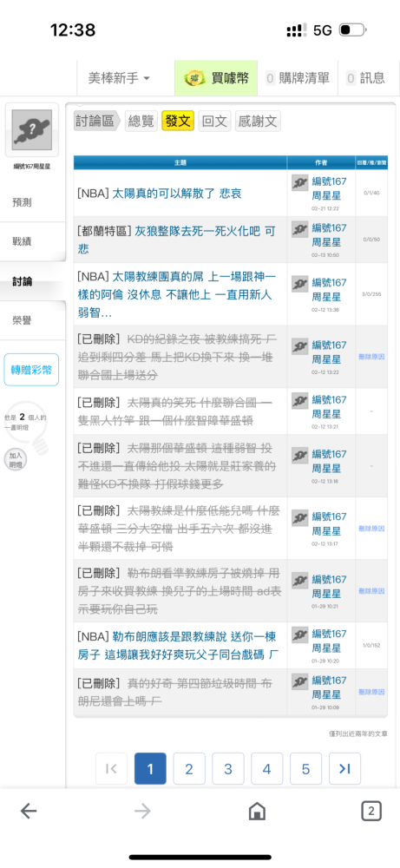Tap author avatar on first post row

[x=300, y=182]
